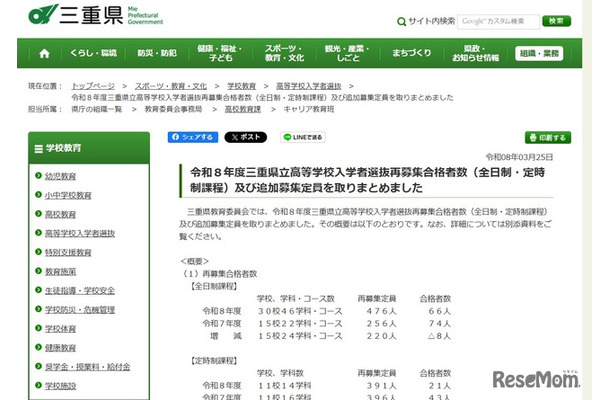Open 高等学校入学者選抜 breadcrumb link
This screenshot has width=610, height=400.
(x=309, y=86)
